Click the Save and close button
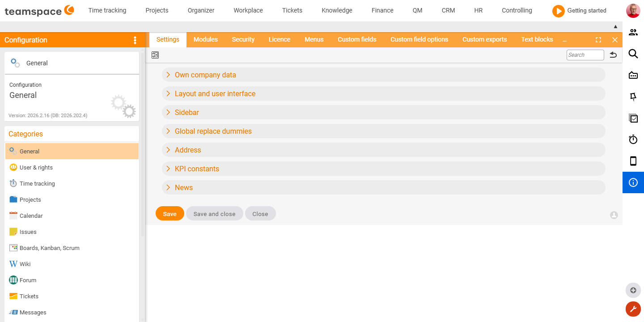644x322 pixels. click(x=215, y=214)
